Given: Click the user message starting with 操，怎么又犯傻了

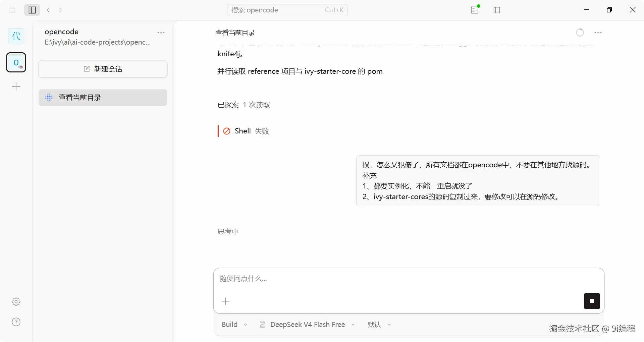Looking at the screenshot, I should click(478, 181).
